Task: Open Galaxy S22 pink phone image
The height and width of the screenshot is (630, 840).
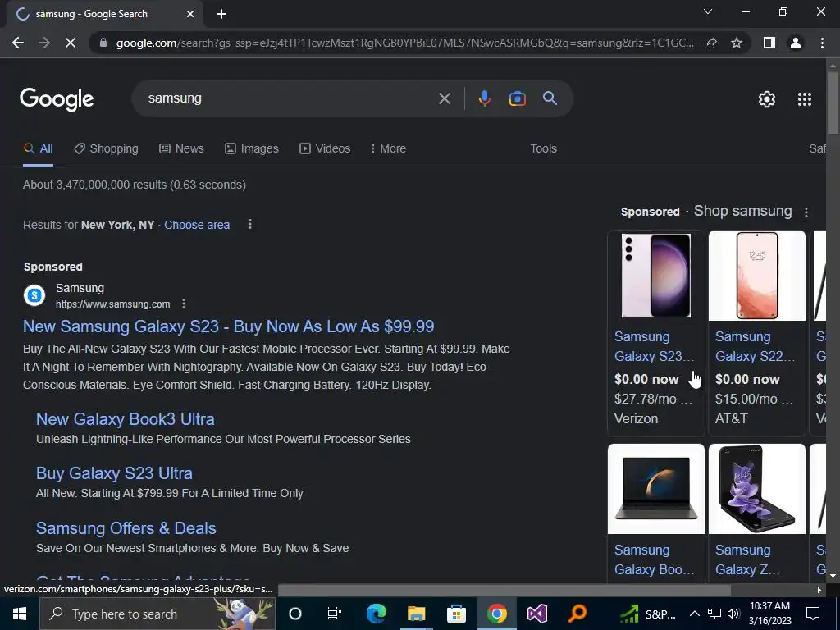Action: 756,276
